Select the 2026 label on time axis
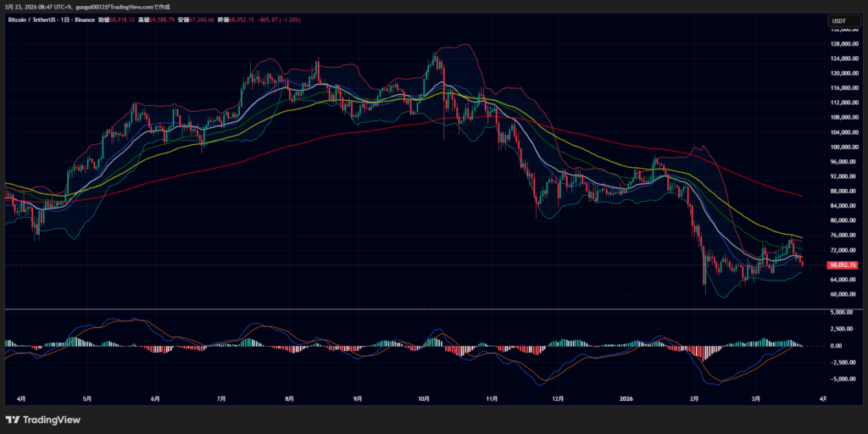This screenshot has width=868, height=434. [626, 398]
